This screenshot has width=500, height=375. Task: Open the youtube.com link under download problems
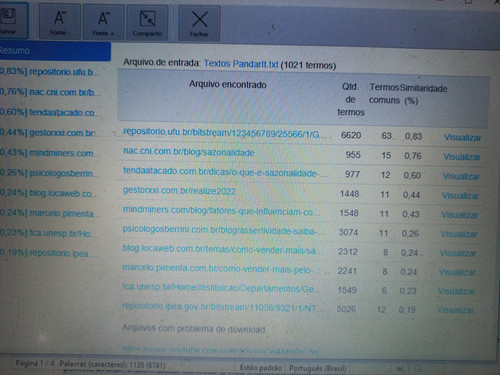coord(220,350)
